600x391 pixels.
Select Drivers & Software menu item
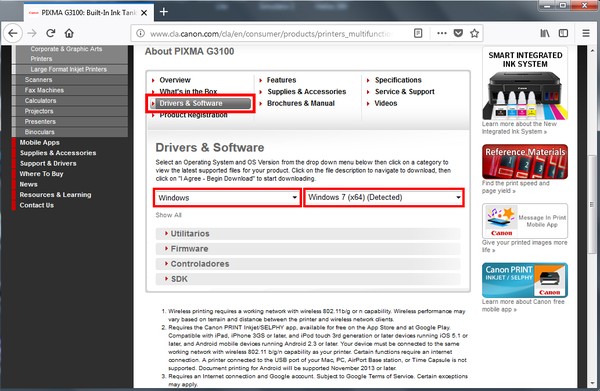[201, 103]
